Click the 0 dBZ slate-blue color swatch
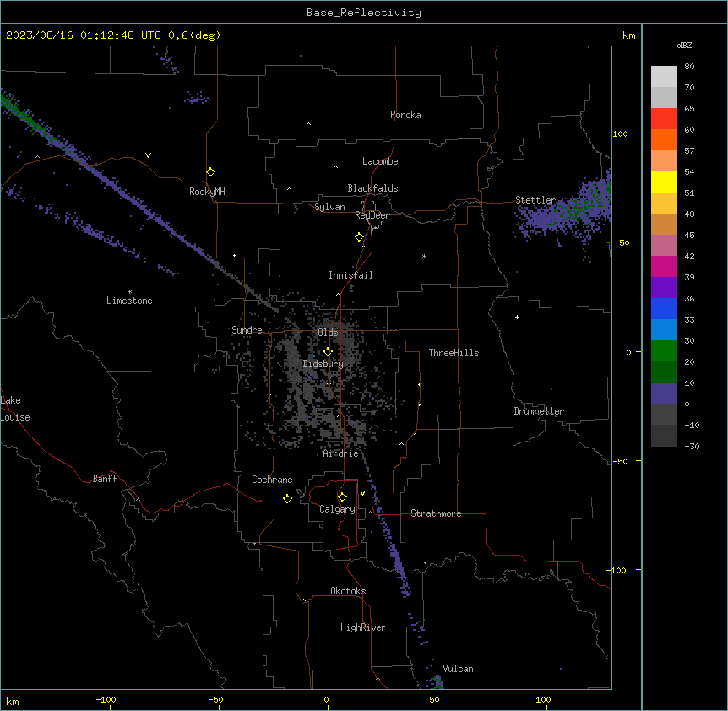Screen dimensions: 728x711 [664, 393]
